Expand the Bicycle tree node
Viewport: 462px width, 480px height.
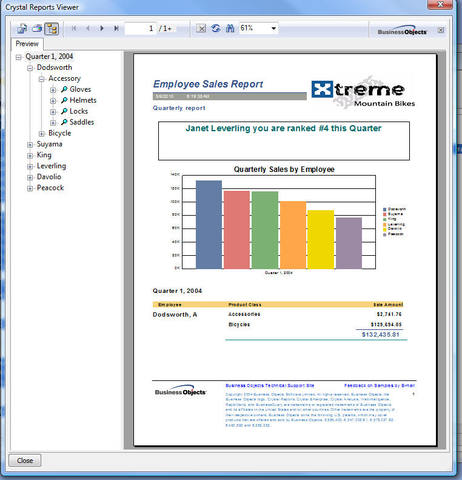click(x=42, y=134)
